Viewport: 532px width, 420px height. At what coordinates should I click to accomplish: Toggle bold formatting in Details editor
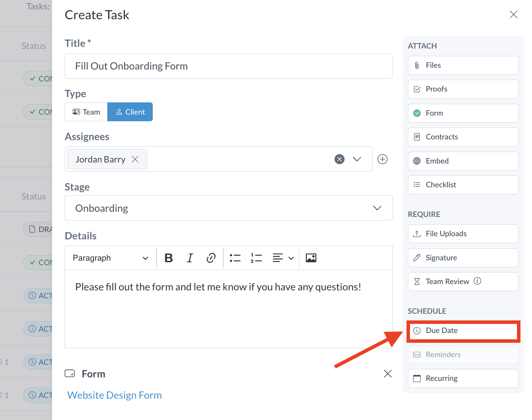169,258
